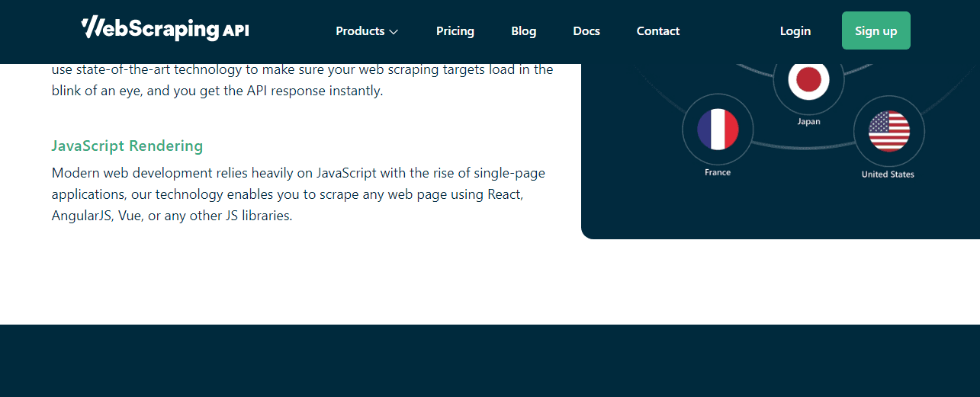Select the United States flag icon
This screenshot has width=980, height=397.
click(x=888, y=131)
